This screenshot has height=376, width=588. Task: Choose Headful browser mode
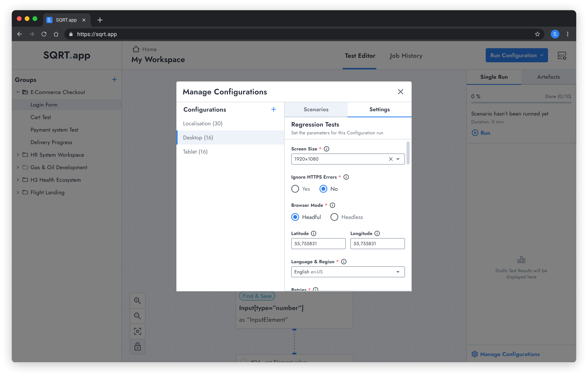coord(295,217)
